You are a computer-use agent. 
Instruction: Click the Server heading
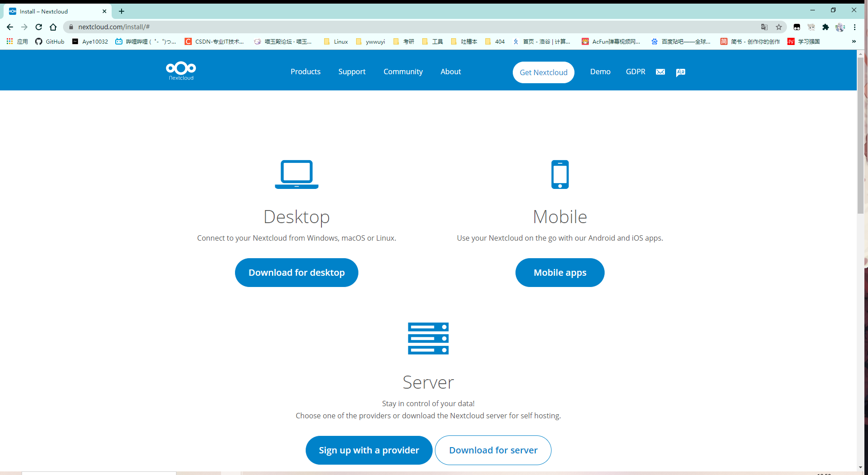coord(428,382)
